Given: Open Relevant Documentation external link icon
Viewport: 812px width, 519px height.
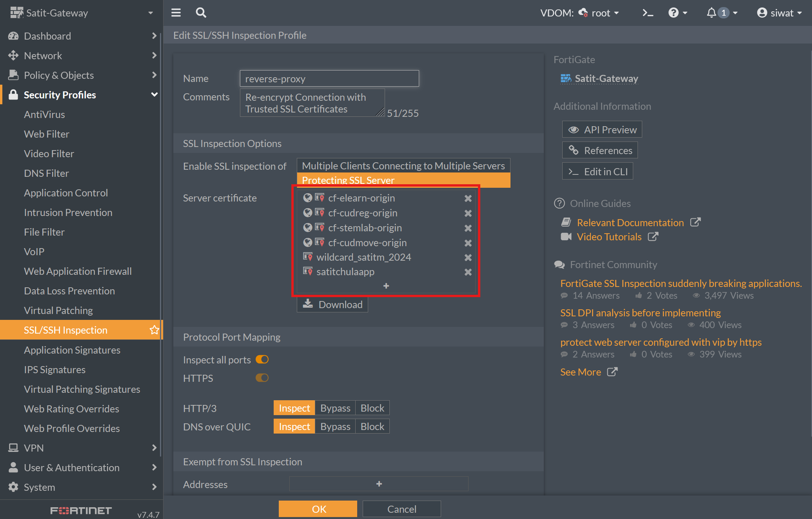Looking at the screenshot, I should click(x=695, y=222).
